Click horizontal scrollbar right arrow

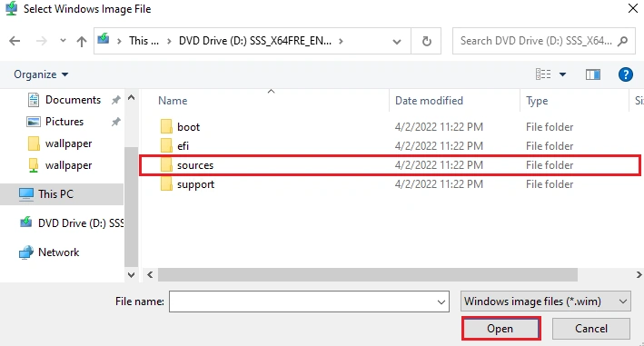(639, 275)
